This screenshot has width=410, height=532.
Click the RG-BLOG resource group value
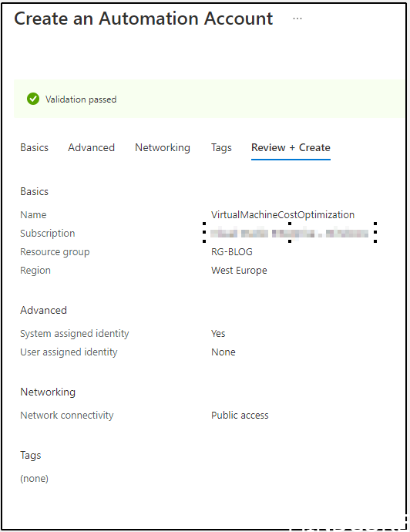click(x=232, y=252)
